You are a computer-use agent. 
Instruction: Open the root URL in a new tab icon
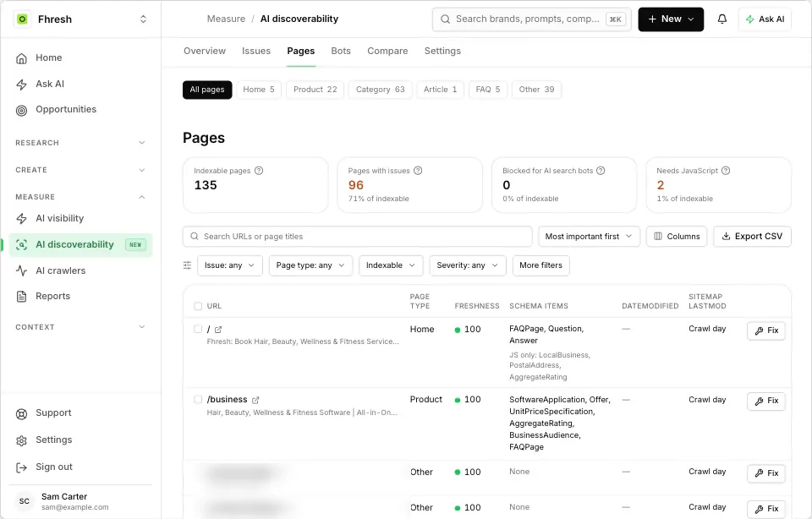point(218,330)
